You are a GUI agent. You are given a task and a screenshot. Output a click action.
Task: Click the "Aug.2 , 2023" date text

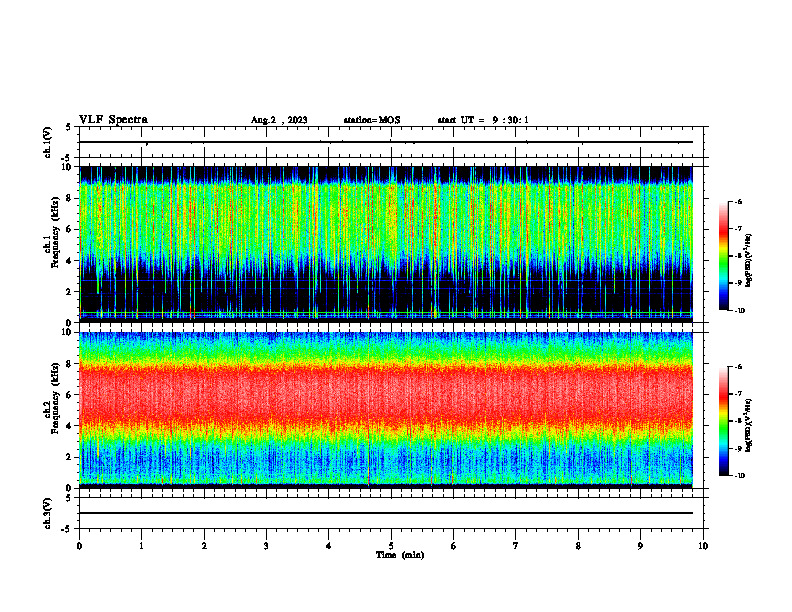[x=279, y=120]
